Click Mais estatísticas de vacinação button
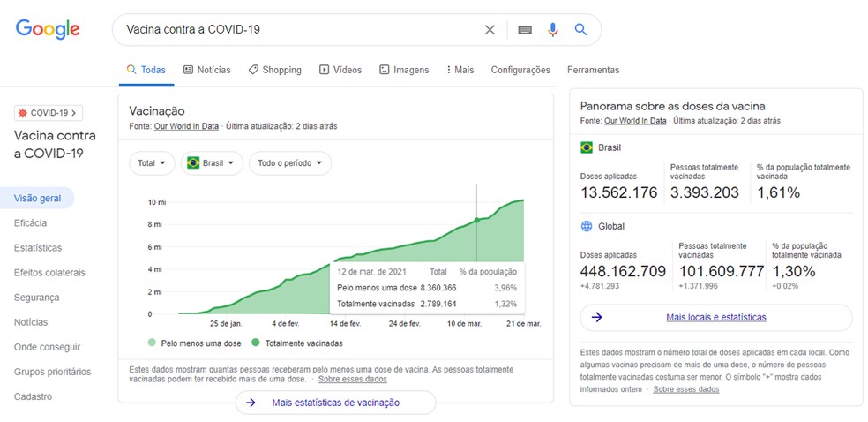This screenshot has height=422, width=868. tap(335, 403)
